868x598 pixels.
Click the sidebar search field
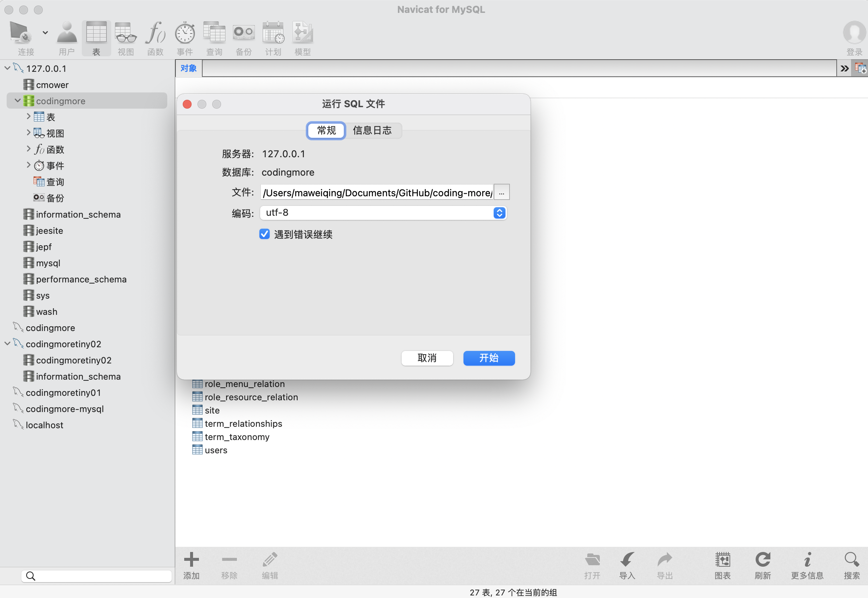coord(97,576)
